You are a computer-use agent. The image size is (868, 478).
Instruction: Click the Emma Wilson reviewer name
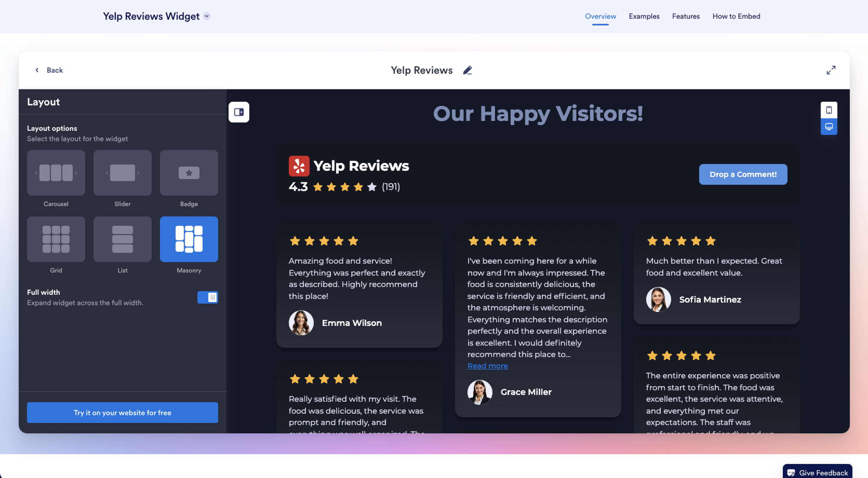pos(352,323)
